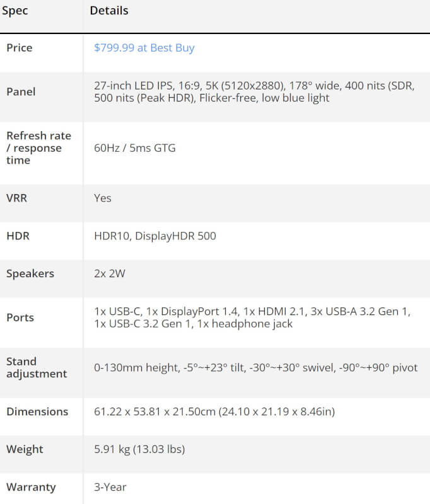
Task: Click the Panel row label
Action: tap(21, 92)
